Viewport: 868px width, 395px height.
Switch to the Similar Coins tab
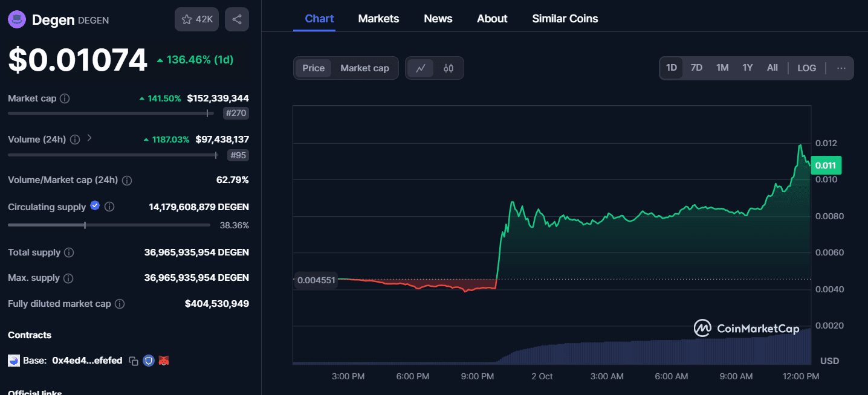coord(565,19)
